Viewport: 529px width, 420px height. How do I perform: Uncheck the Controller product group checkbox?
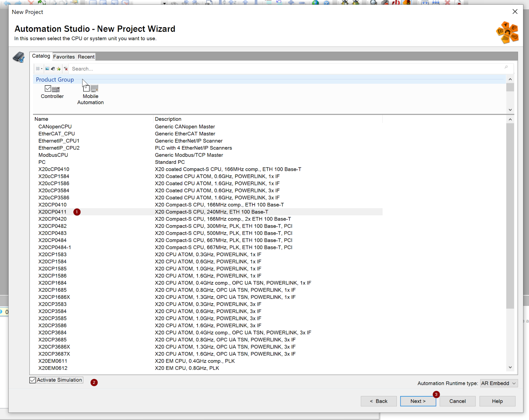pyautogui.click(x=48, y=89)
